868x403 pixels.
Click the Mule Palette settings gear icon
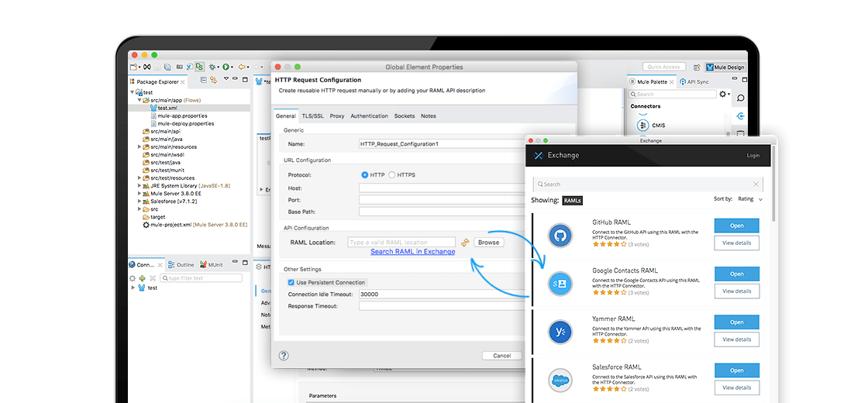[x=723, y=94]
